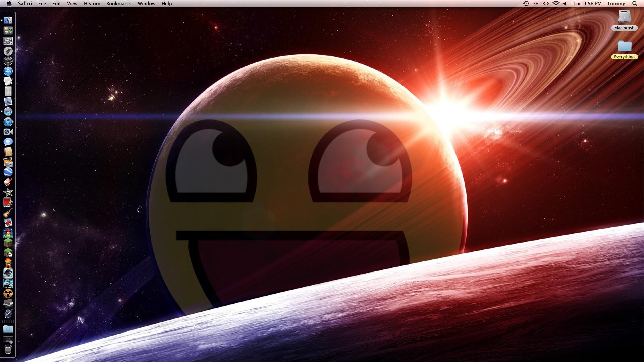Image resolution: width=644 pixels, height=362 pixels.
Task: Open the radiation symbol app
Action: 8,293
